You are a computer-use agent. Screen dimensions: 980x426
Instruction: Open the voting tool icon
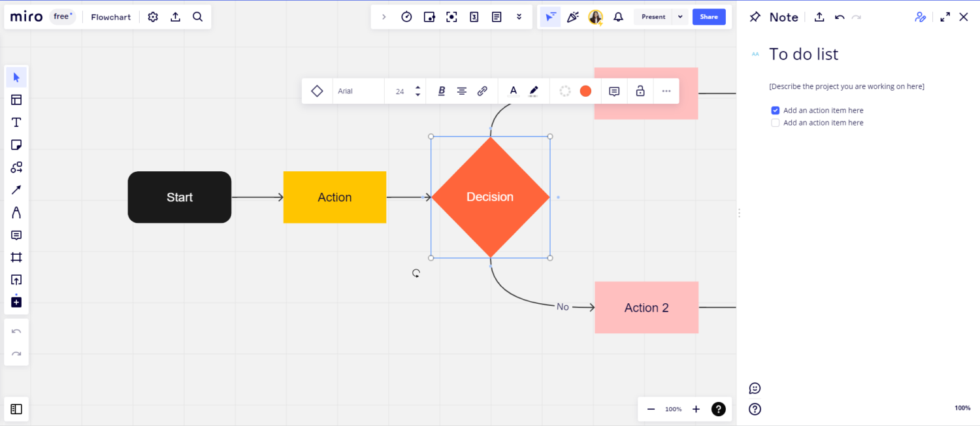coord(474,17)
